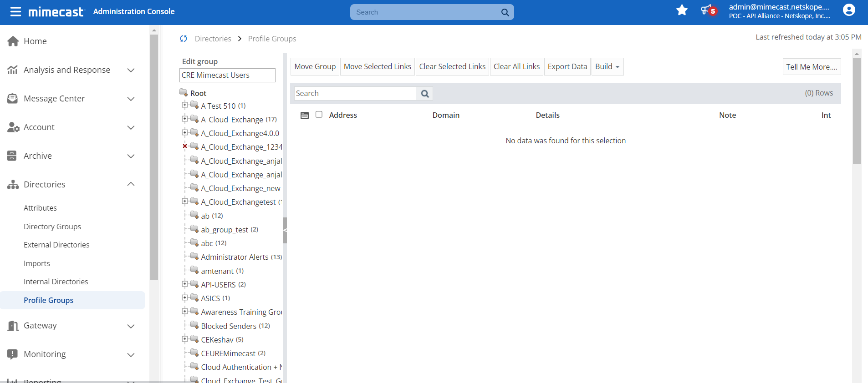This screenshot has height=383, width=868.
Task: Expand the A_Cloud_Exchange (17) tree node
Action: coord(185,119)
